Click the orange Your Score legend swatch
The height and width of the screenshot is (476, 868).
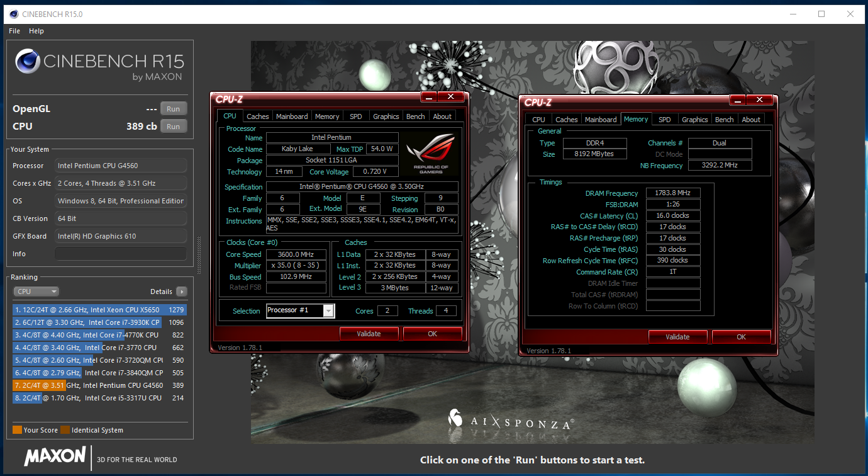click(17, 430)
